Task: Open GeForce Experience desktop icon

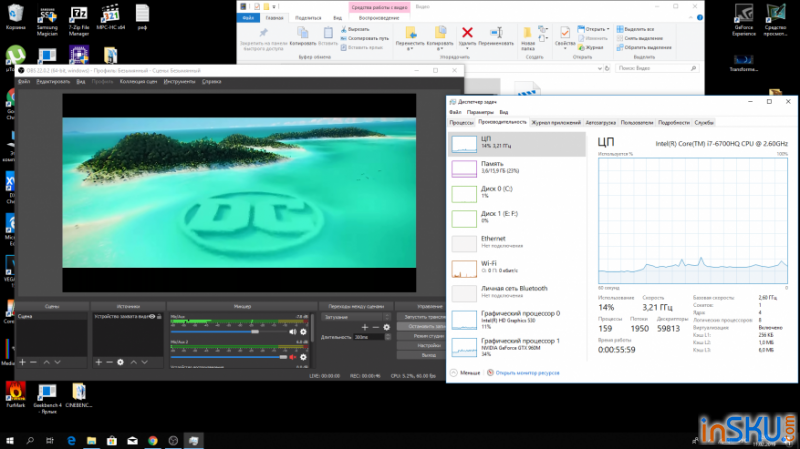Action: [744, 20]
